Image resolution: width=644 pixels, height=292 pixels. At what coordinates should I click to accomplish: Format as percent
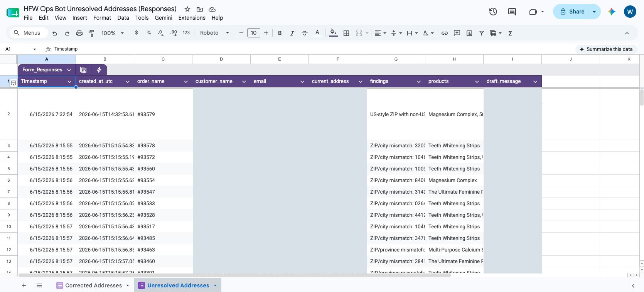[149, 33]
